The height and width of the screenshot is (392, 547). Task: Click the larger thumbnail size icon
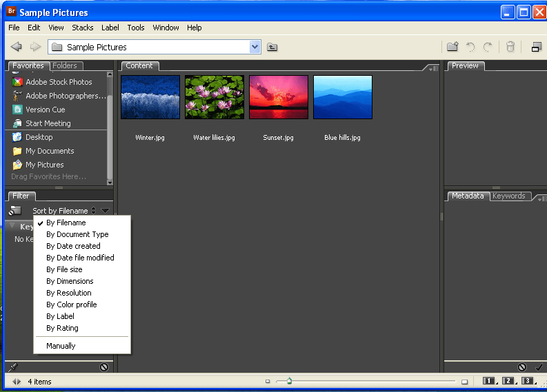[464, 382]
